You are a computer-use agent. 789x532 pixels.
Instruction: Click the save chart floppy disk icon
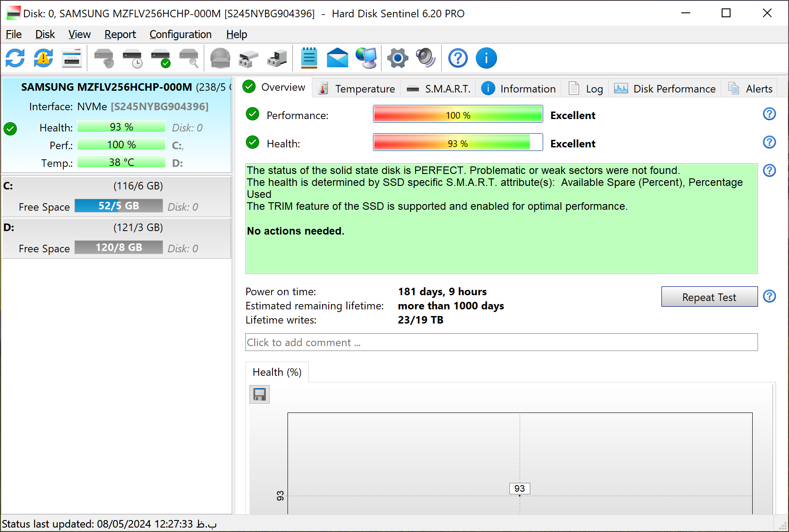pyautogui.click(x=260, y=394)
